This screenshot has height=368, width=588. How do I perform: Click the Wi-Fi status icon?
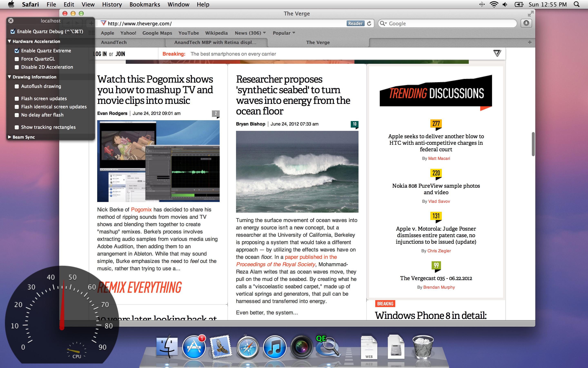pos(494,4)
